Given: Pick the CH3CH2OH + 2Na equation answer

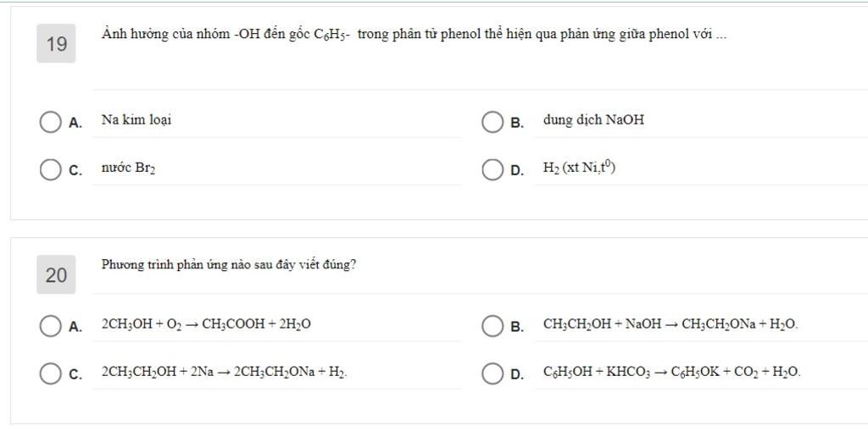Looking at the screenshot, I should pyautogui.click(x=224, y=372).
